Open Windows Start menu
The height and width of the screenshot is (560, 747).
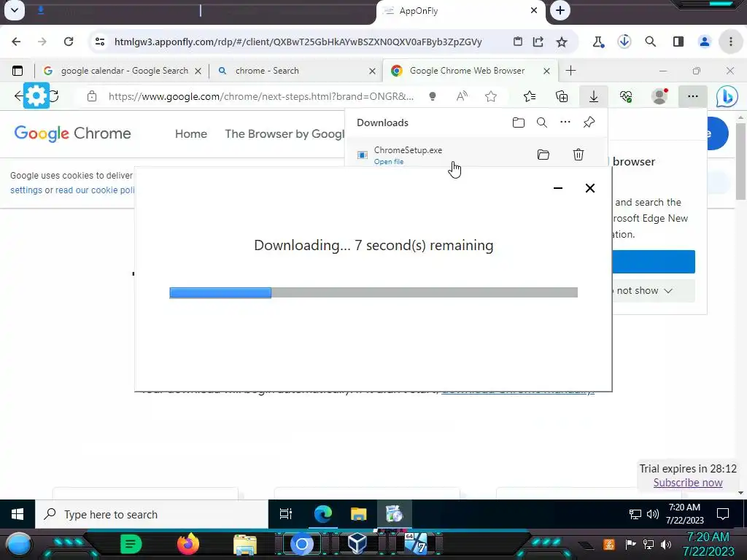[18, 514]
